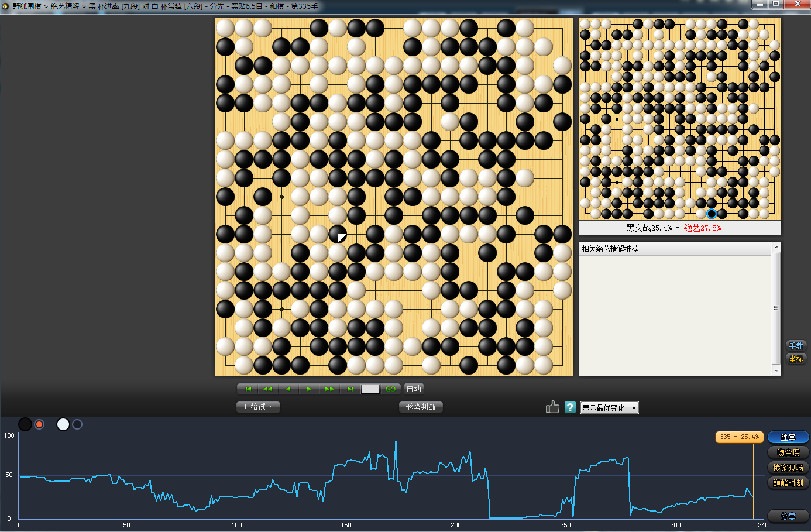Click the thumbs-up like icon
The width and height of the screenshot is (811, 532).
click(552, 407)
